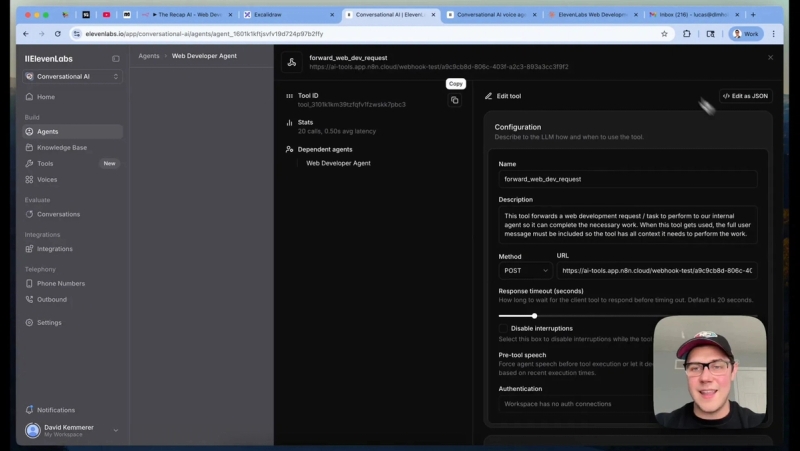Open the Method POST dropdown
Viewport: 800px width, 451px height.
525,271
